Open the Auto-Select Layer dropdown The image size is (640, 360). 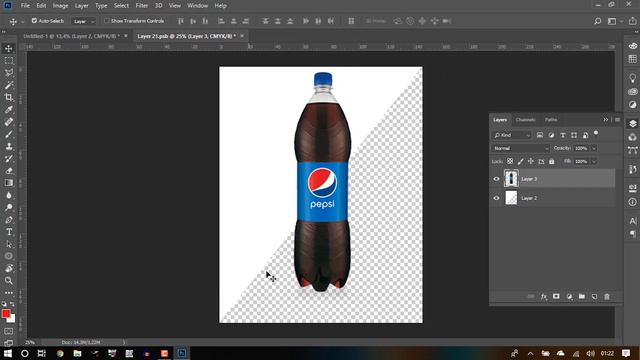[x=84, y=21]
